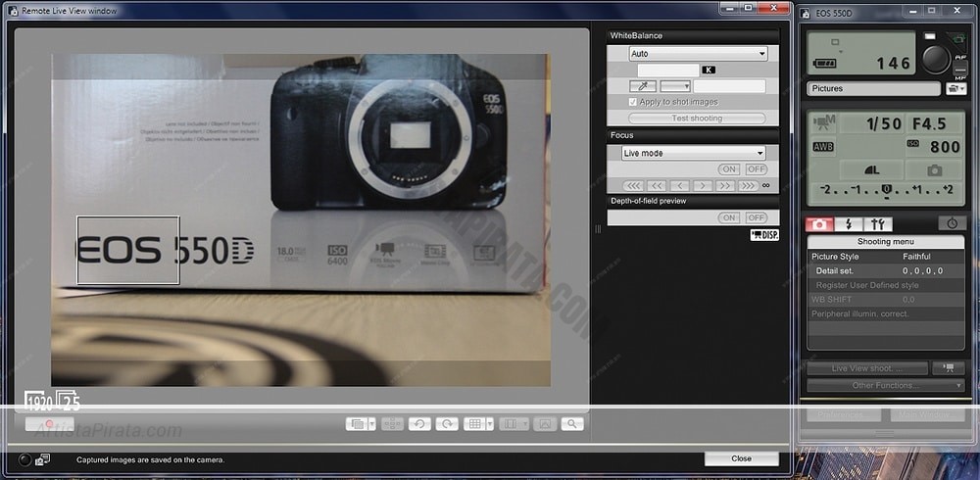Select Picture Style Faithful row

click(886, 257)
